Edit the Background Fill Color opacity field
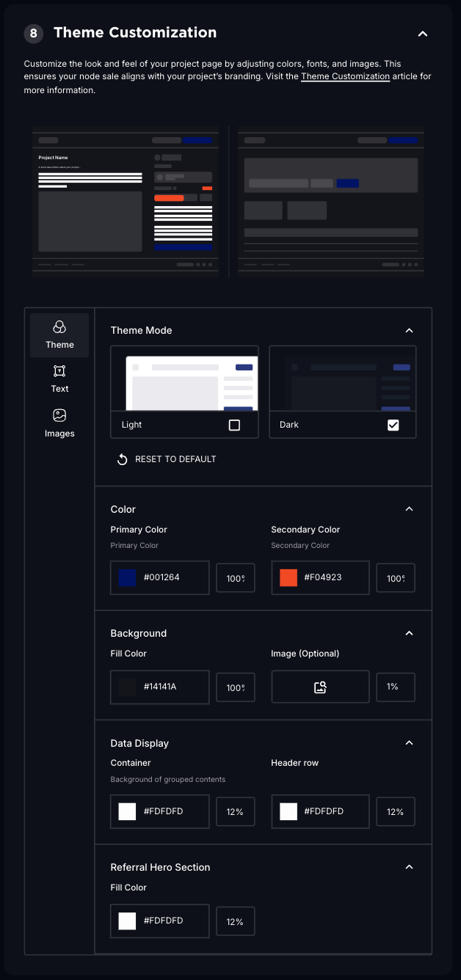 (236, 687)
